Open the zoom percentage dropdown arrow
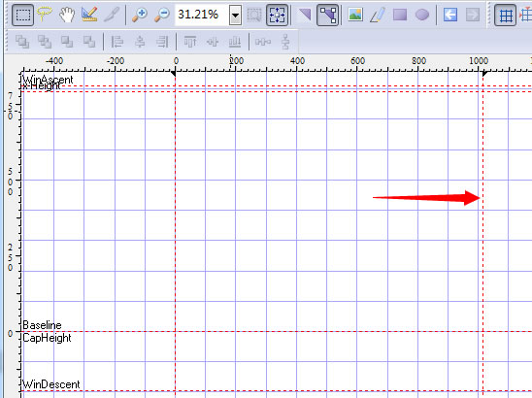 coord(235,16)
